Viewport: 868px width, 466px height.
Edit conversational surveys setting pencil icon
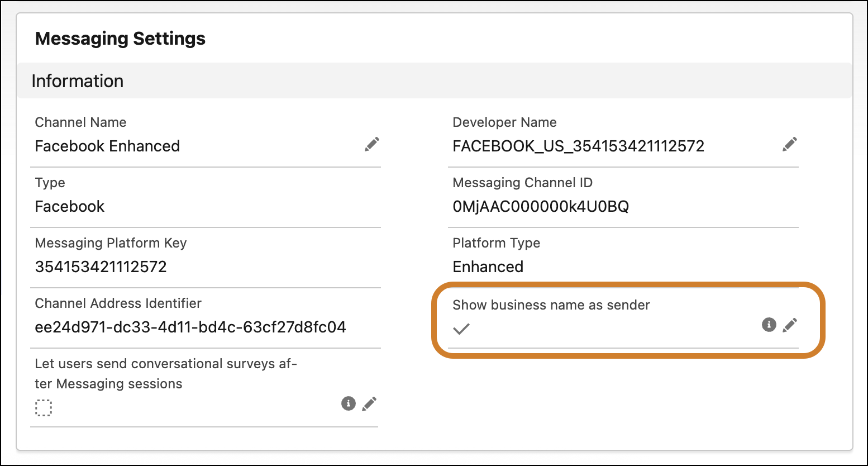(x=369, y=403)
